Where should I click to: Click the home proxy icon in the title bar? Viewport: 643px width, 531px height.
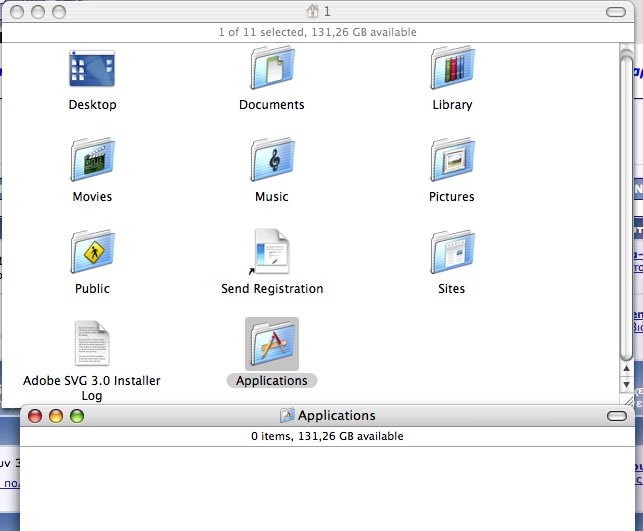pyautogui.click(x=313, y=11)
